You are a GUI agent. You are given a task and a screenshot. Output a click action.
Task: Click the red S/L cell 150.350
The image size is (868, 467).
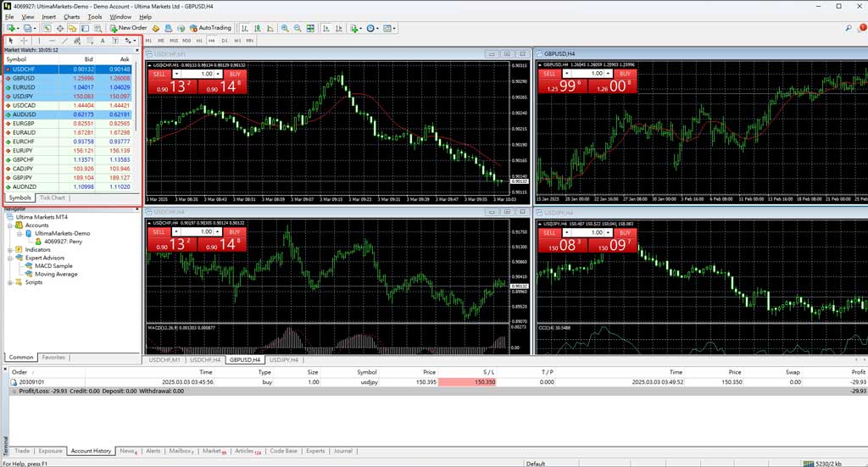484,382
